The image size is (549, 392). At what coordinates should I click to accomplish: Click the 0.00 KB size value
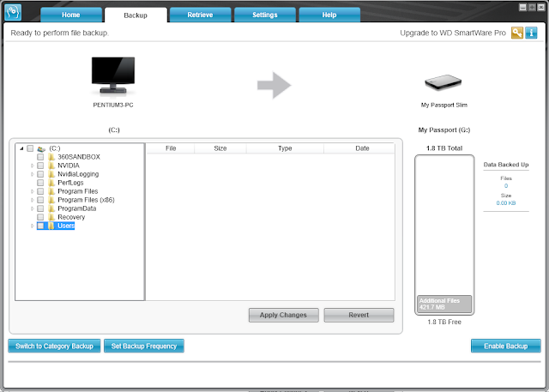(506, 203)
